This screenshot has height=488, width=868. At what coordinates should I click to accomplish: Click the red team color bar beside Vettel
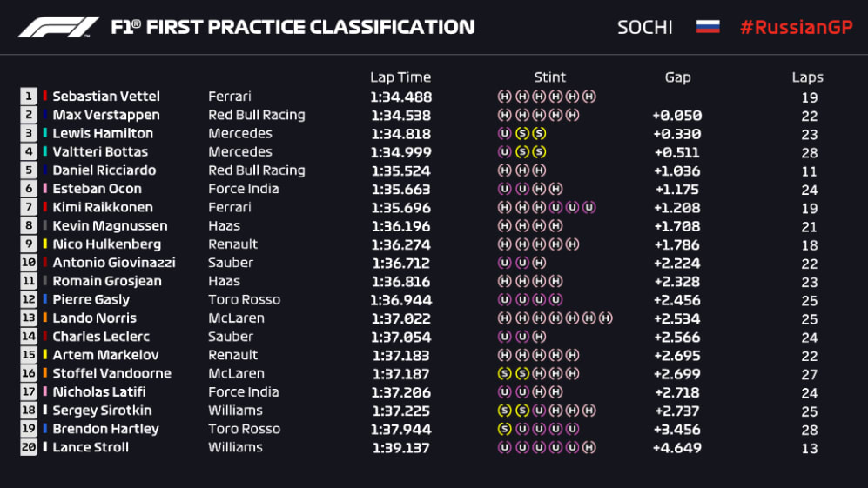click(45, 97)
